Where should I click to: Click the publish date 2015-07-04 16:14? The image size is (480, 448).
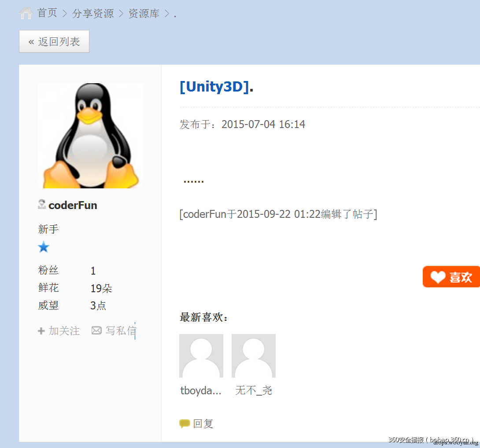[x=263, y=124]
